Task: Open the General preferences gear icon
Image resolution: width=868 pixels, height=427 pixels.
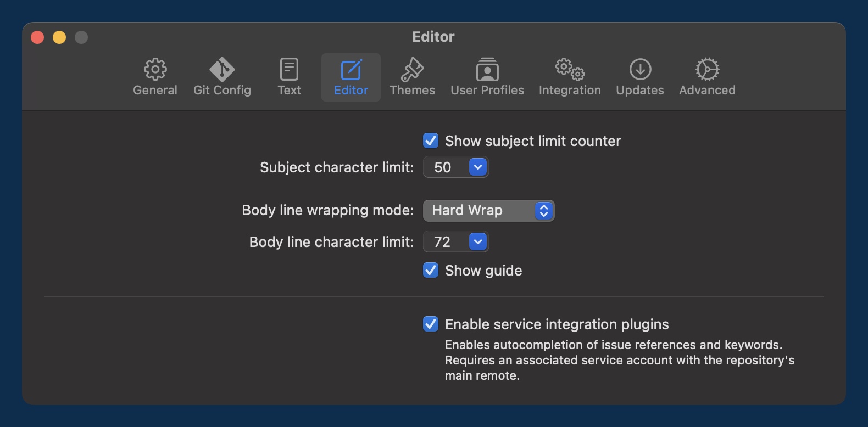Action: coord(155,70)
